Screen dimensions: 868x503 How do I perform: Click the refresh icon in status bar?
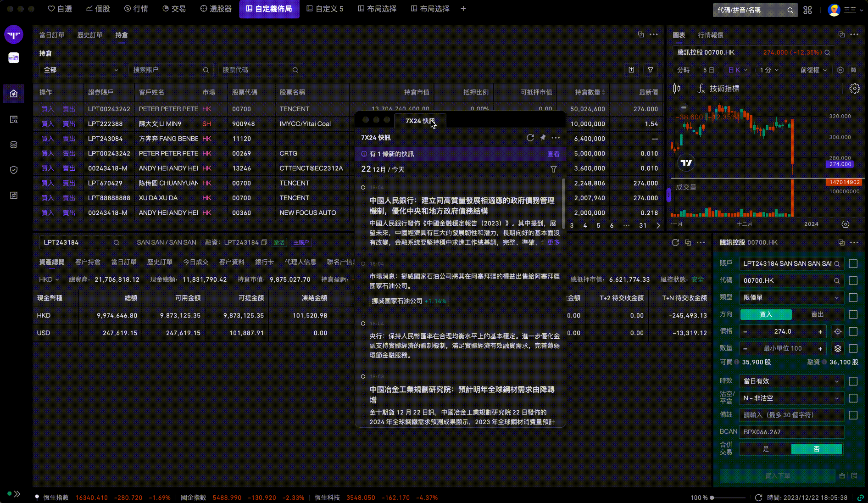(758, 497)
